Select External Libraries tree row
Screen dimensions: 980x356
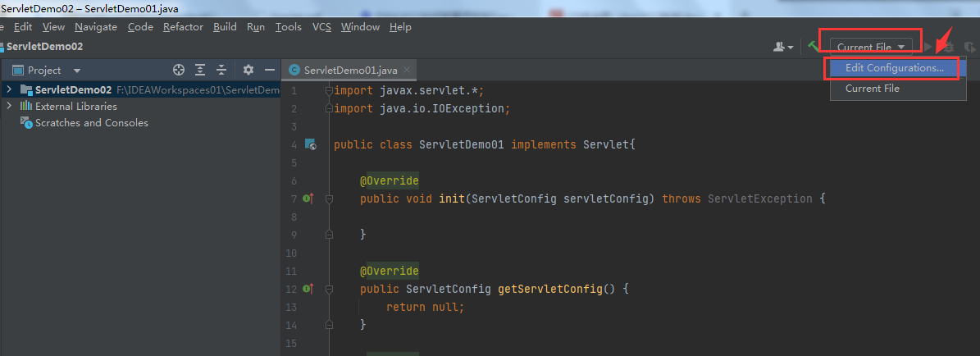click(140, 106)
